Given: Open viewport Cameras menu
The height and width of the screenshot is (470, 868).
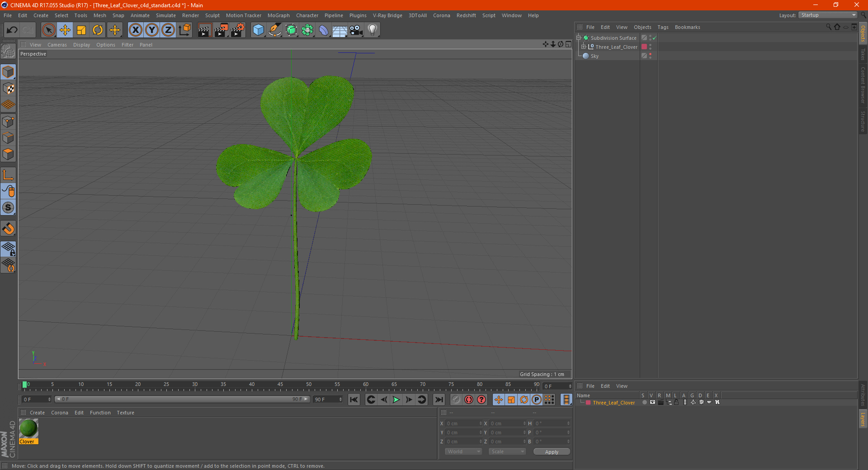Looking at the screenshot, I should click(57, 45).
